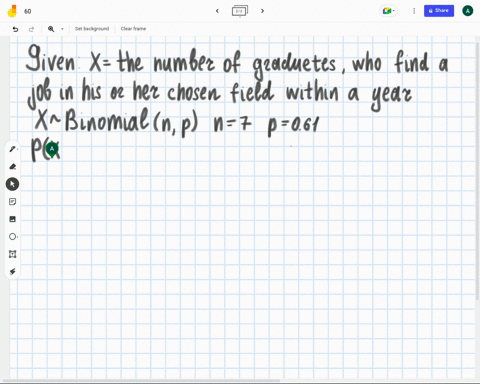Select the Pen tool
This screenshot has height=384, width=480.
click(12, 149)
